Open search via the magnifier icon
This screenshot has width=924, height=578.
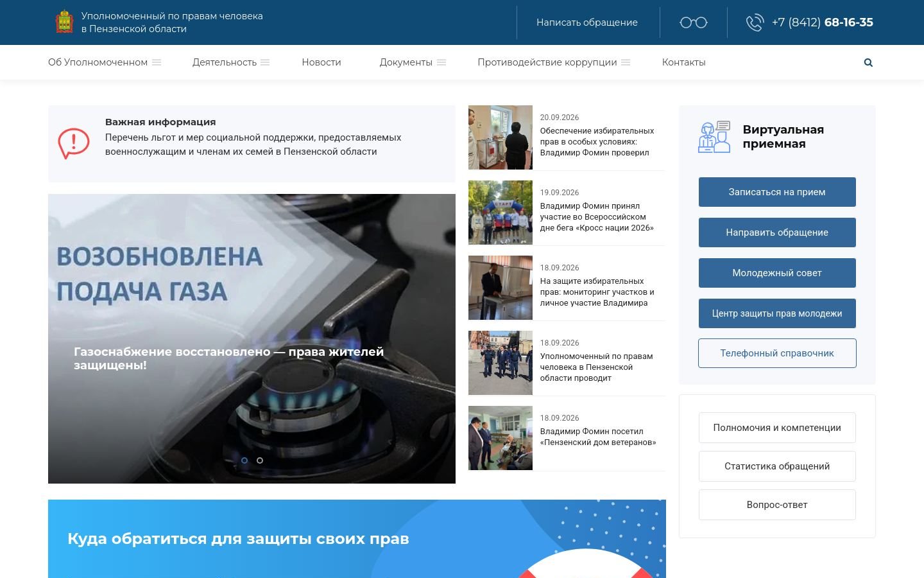click(x=868, y=62)
